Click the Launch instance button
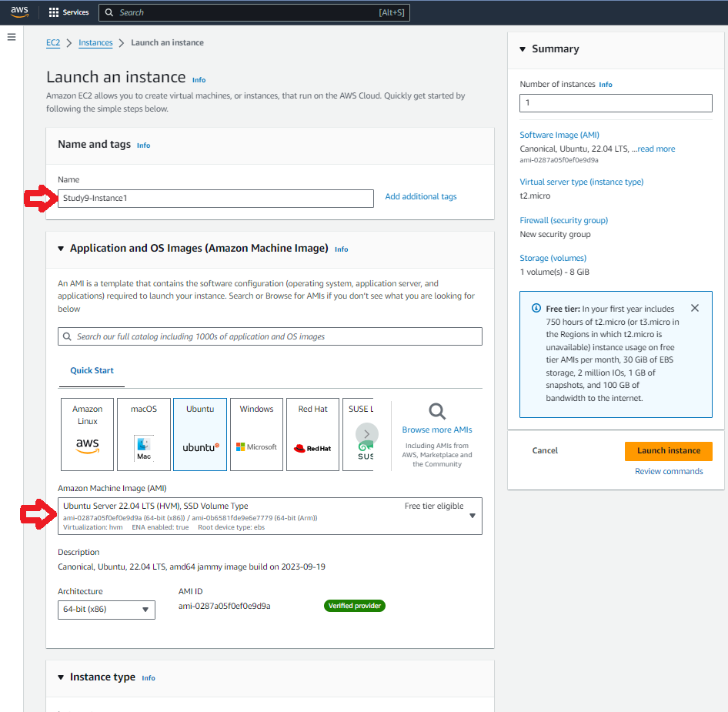 tap(669, 451)
